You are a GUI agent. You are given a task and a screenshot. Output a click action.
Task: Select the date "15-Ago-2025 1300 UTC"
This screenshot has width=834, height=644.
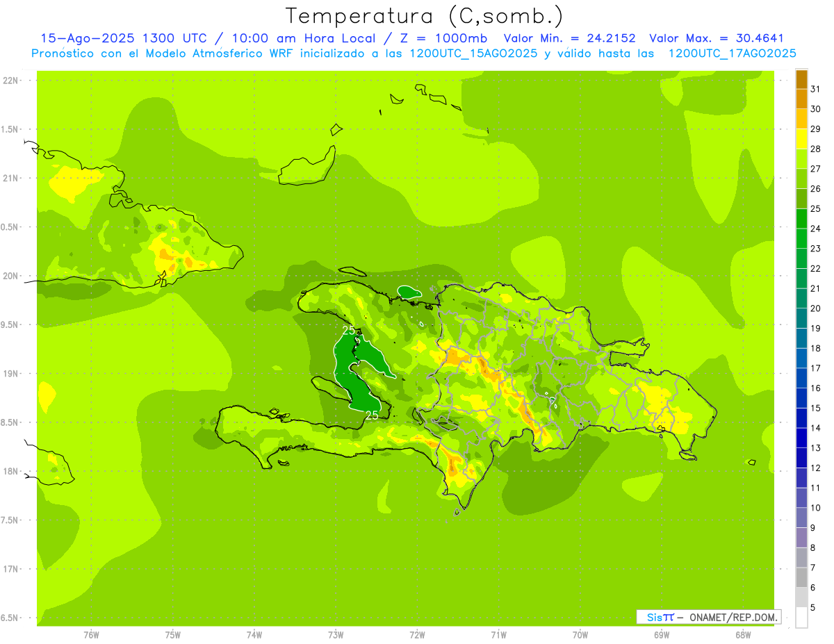(124, 38)
